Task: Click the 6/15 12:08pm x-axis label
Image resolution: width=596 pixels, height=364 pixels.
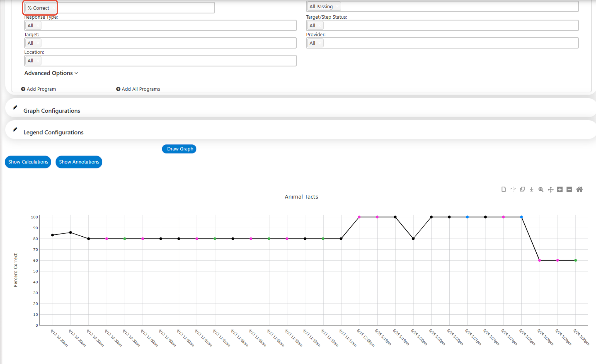Action: click(365, 338)
